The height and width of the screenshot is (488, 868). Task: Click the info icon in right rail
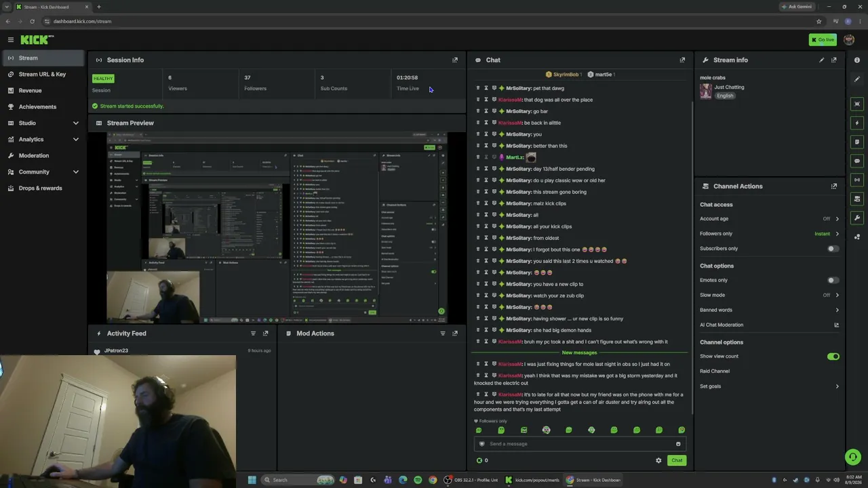tap(857, 60)
